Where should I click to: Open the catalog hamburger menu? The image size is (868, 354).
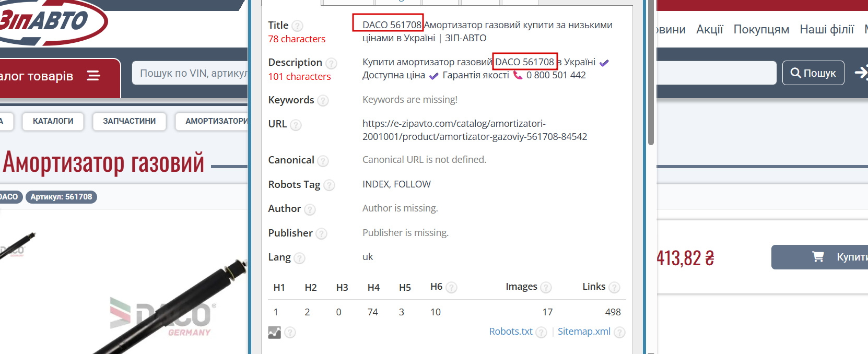pos(93,76)
